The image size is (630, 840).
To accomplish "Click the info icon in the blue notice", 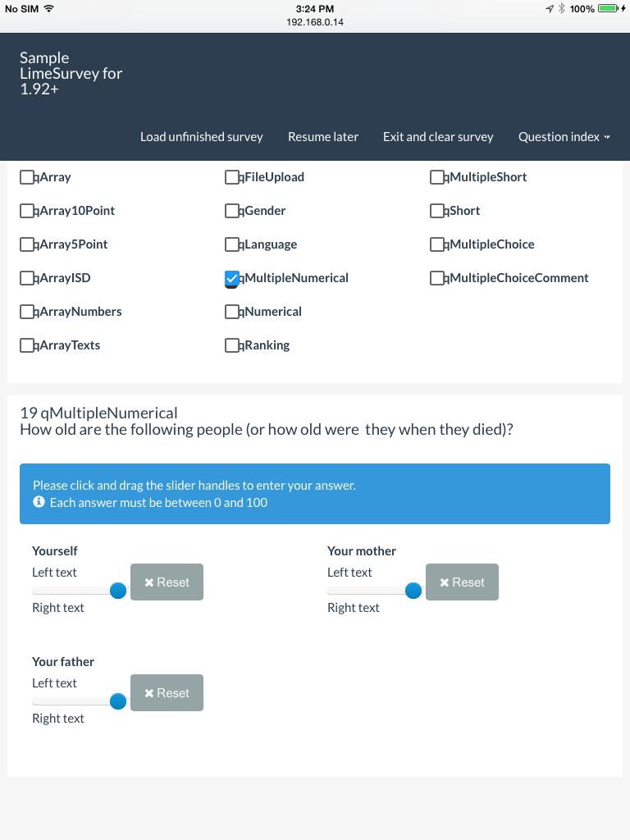I will pos(38,502).
